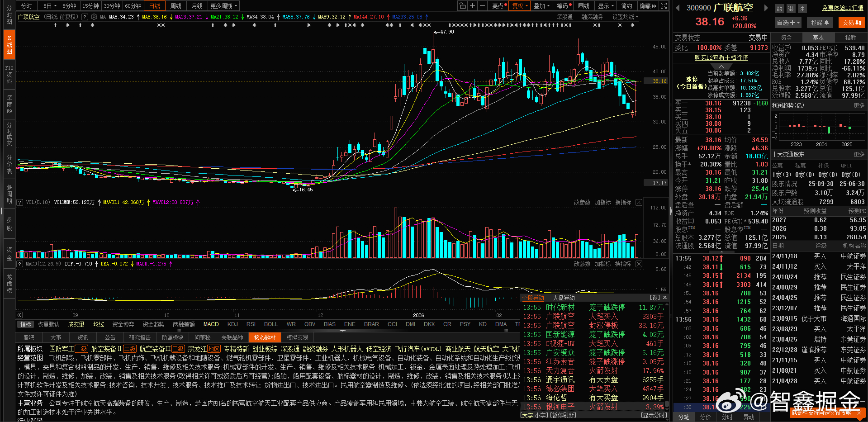
Task: Go to previous stock with left arrow
Action: [678, 8]
